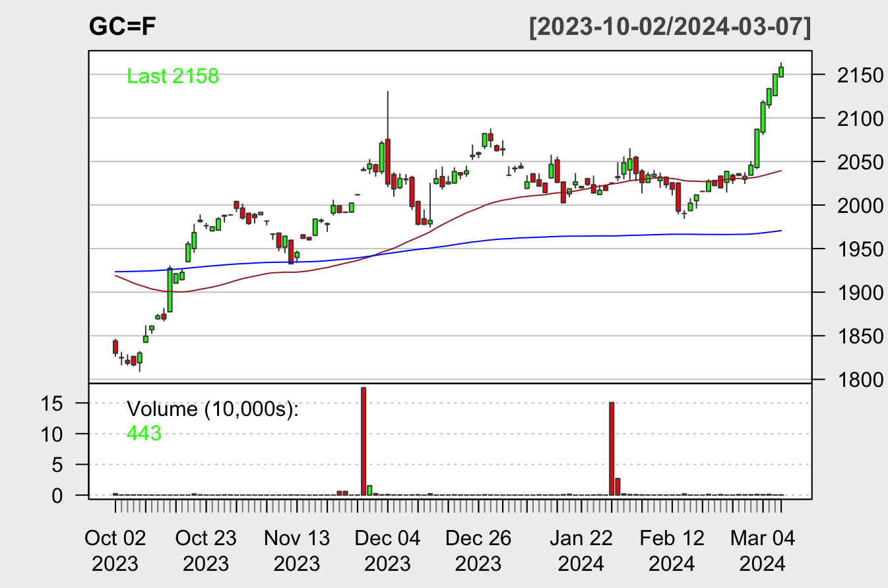Click the small green volume bar after the December spike
This screenshot has width=888, height=588.
pos(369,490)
